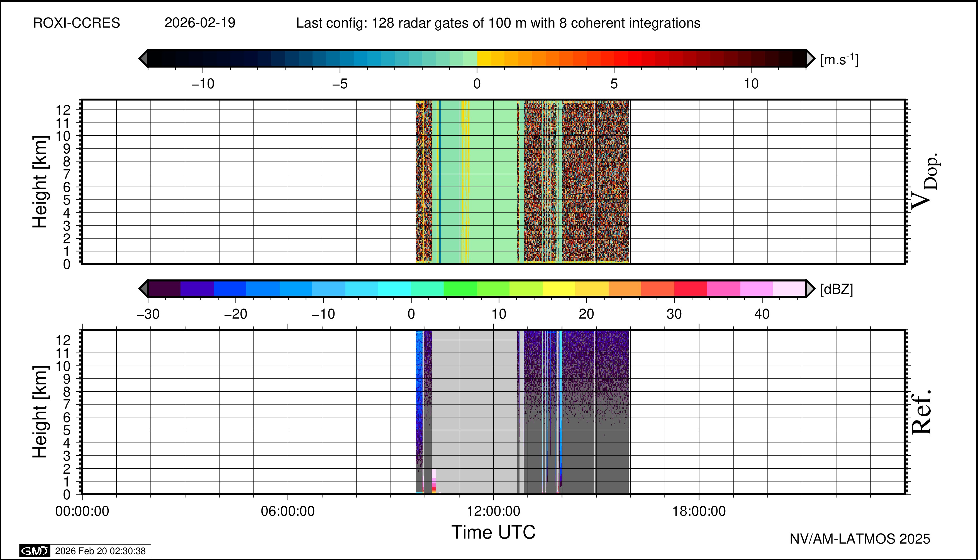
Task: Click the Time UTC axis title
Action: pyautogui.click(x=493, y=532)
